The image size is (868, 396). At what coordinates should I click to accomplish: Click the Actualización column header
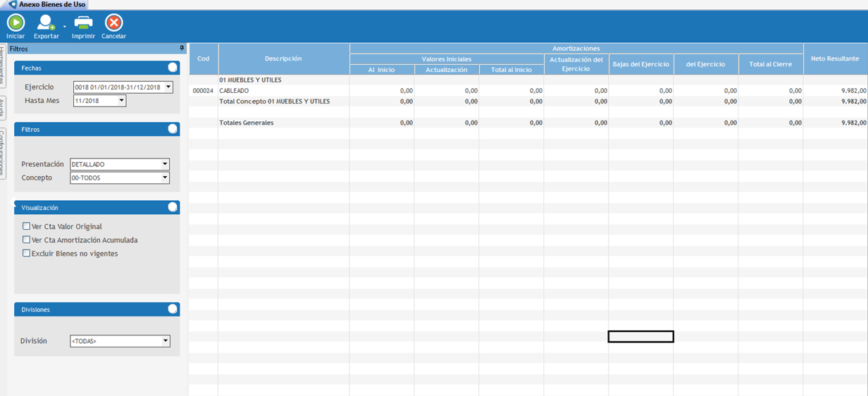click(x=447, y=70)
